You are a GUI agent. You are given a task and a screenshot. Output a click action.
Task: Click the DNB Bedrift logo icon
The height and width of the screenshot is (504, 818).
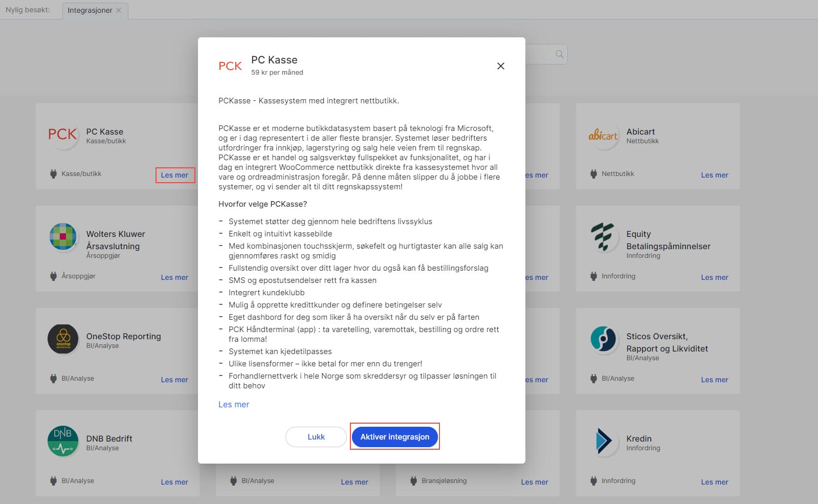coord(63,441)
